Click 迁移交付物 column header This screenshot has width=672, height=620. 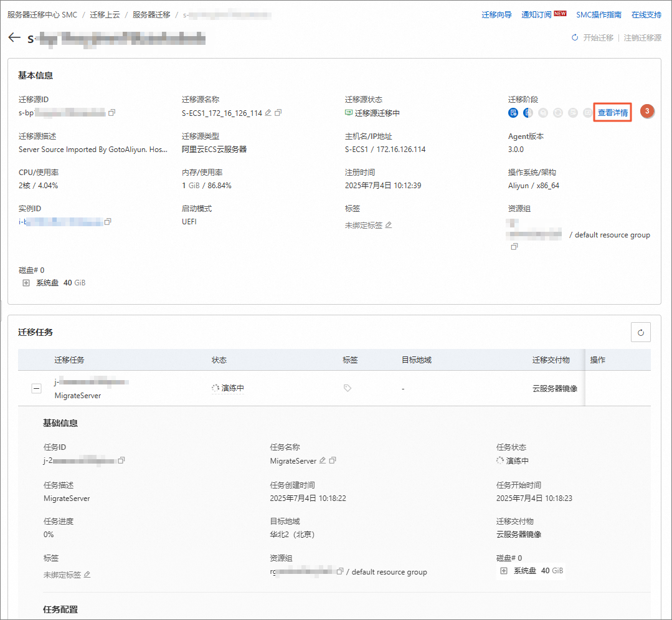coord(551,360)
